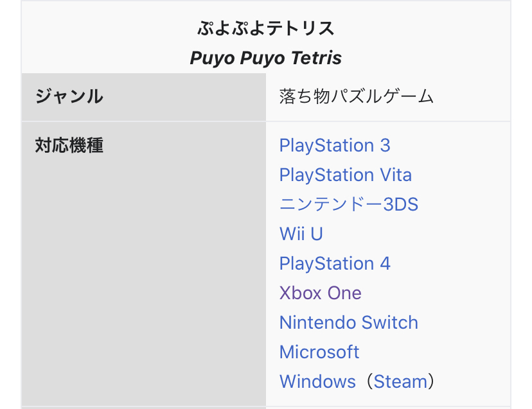Click the ぷよぷよテトリス infobox title
This screenshot has width=532, height=409.
tap(266, 28)
